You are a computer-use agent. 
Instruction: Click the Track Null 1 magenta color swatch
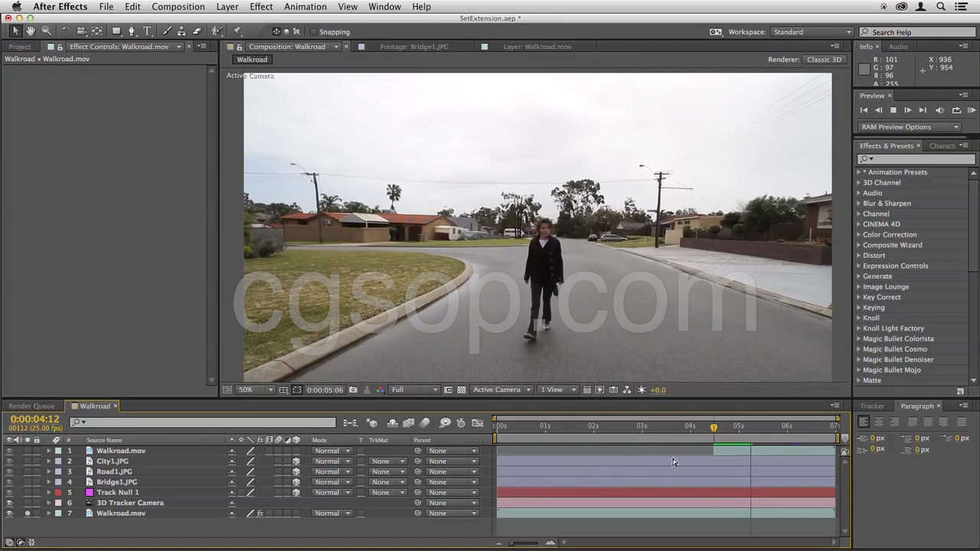[89, 493]
